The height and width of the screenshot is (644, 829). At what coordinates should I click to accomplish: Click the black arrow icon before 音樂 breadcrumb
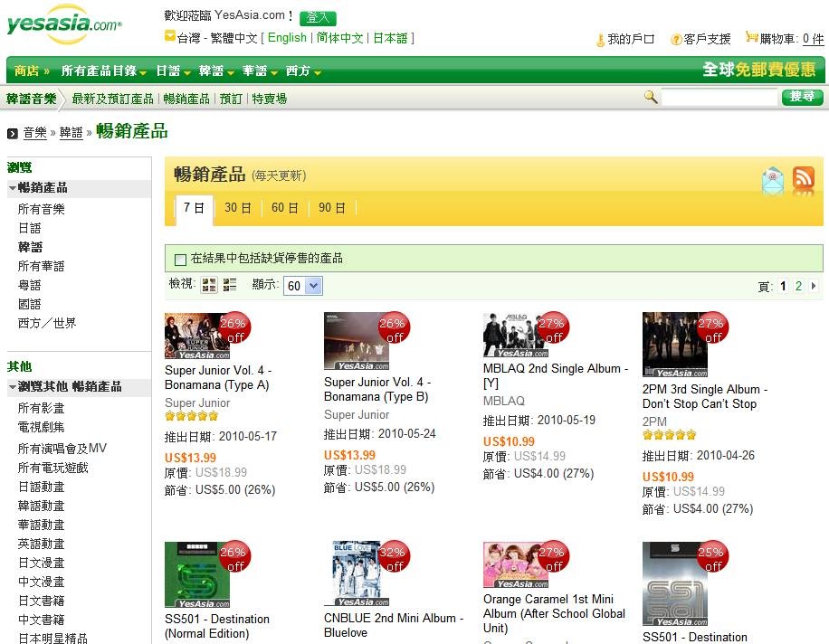(x=13, y=134)
